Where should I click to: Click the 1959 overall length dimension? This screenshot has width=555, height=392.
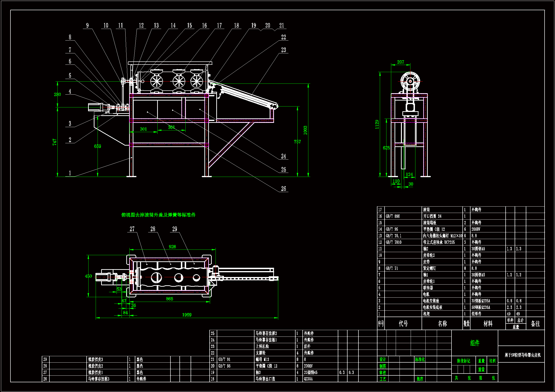click(x=187, y=315)
